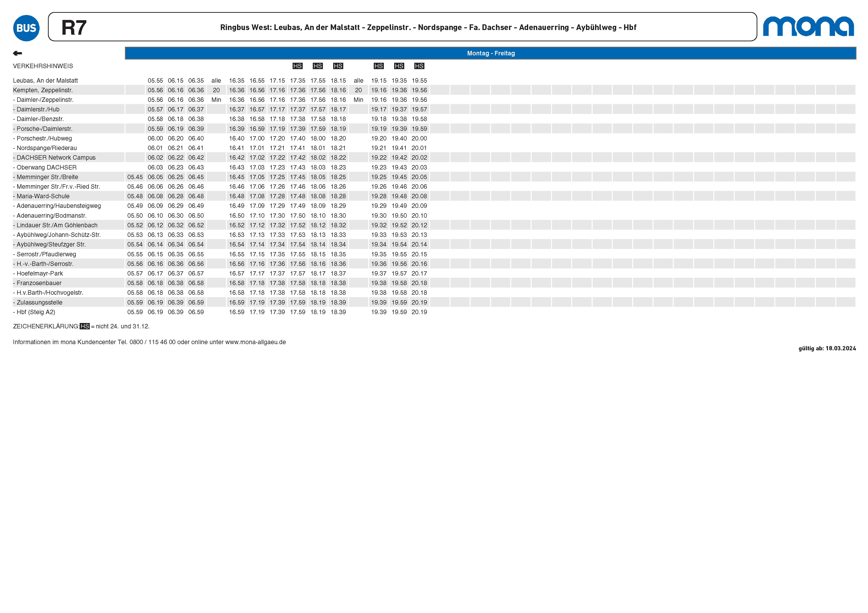Click the stop Daimler-/Zeppelinstr.
868x613 pixels.
43,100
